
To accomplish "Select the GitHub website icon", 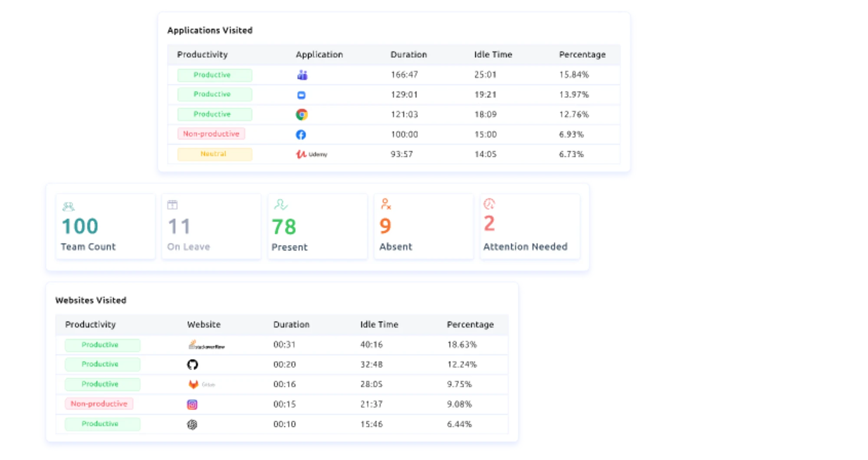I will click(192, 364).
